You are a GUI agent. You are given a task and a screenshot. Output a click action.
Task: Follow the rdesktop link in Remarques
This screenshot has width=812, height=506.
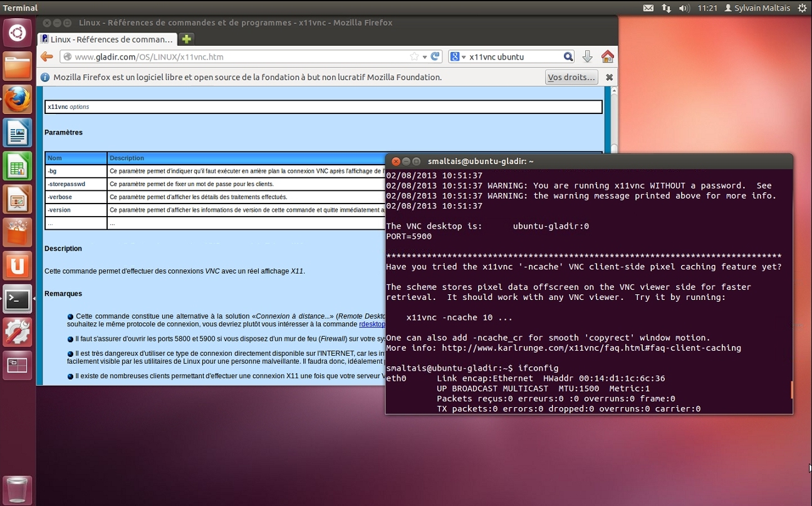(x=372, y=324)
